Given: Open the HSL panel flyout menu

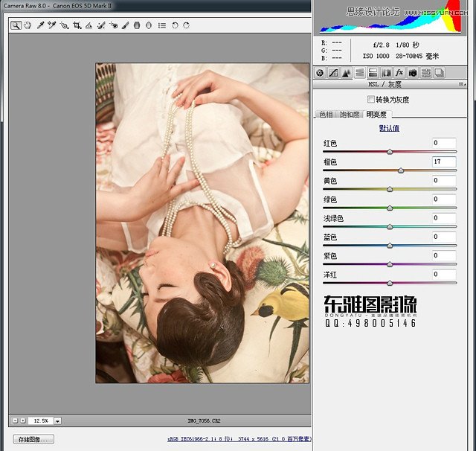Looking at the screenshot, I should pos(462,86).
